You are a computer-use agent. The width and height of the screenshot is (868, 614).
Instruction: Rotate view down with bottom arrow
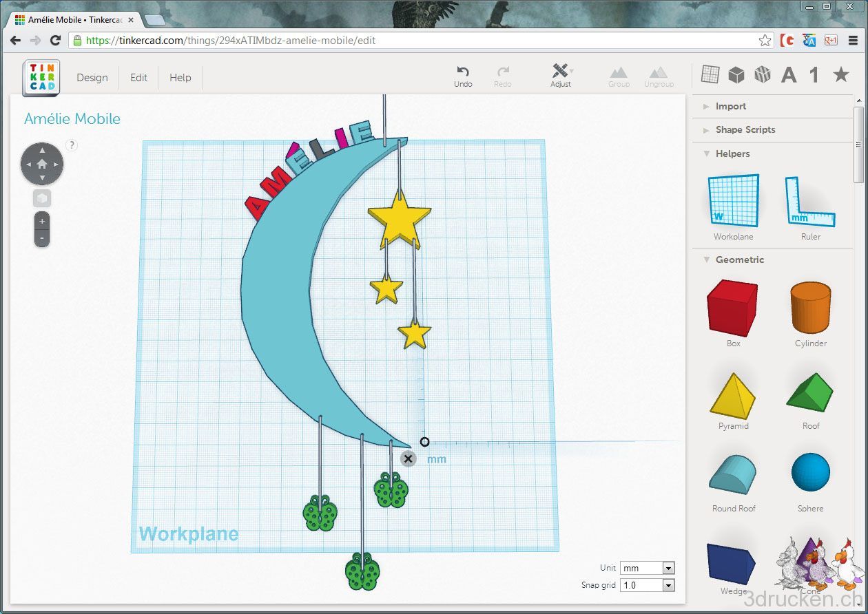point(42,178)
